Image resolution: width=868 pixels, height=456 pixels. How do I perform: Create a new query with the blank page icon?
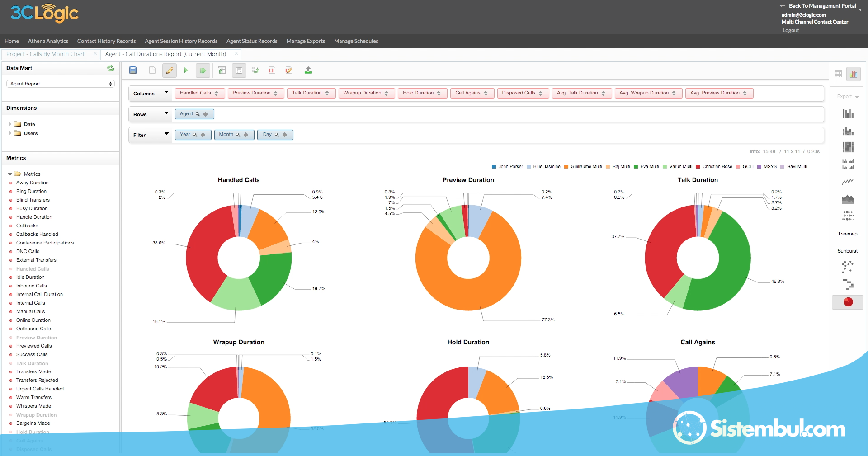pyautogui.click(x=152, y=70)
